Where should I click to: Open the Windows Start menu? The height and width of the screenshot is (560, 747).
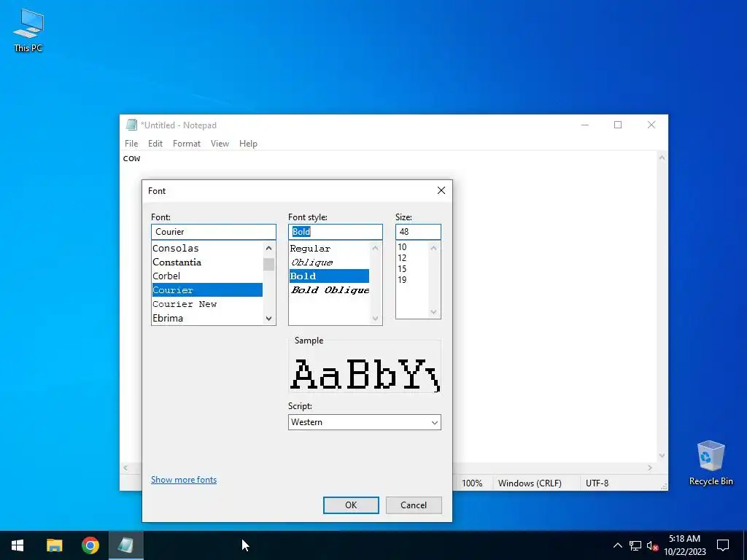click(18, 545)
